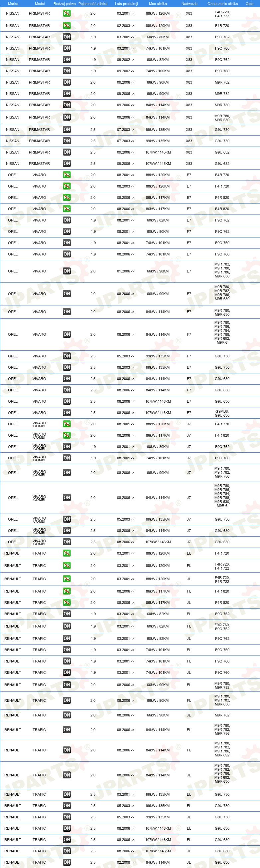Viewport: 260px width, 868px height.
Task: Click PB icon in Renault Trafic JL F4R 820 row
Action: click(66, 603)
